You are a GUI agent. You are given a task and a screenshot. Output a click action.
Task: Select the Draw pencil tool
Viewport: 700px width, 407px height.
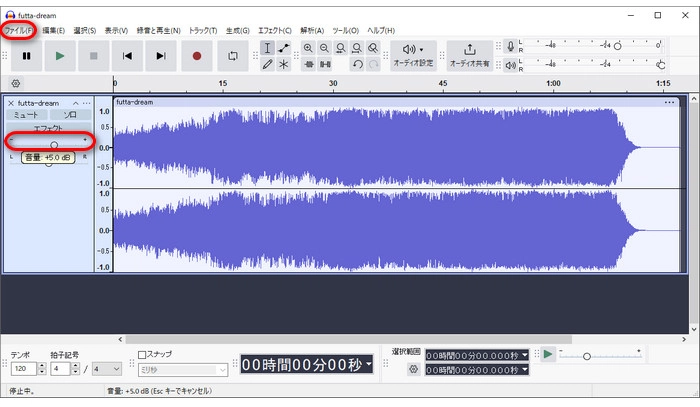coord(267,64)
